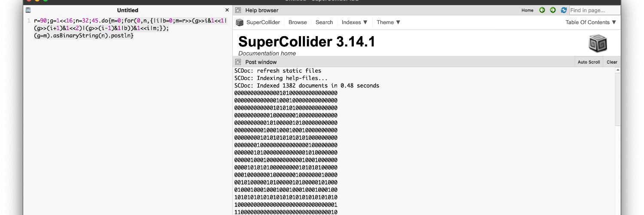
Task: Click the 'r=90;g=1<<16' code line
Action: 130,21
